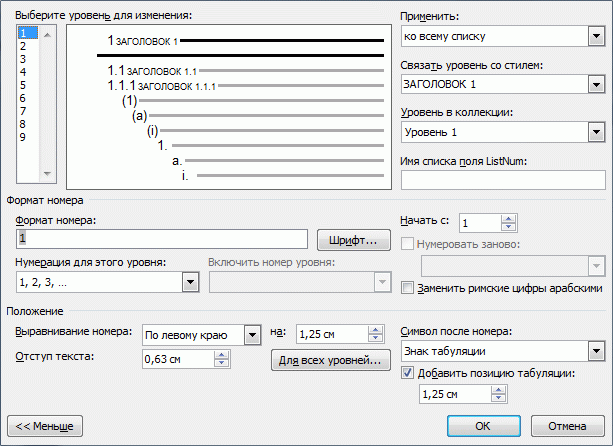
Task: Click the level list scroll-up arrow
Action: click(x=47, y=35)
